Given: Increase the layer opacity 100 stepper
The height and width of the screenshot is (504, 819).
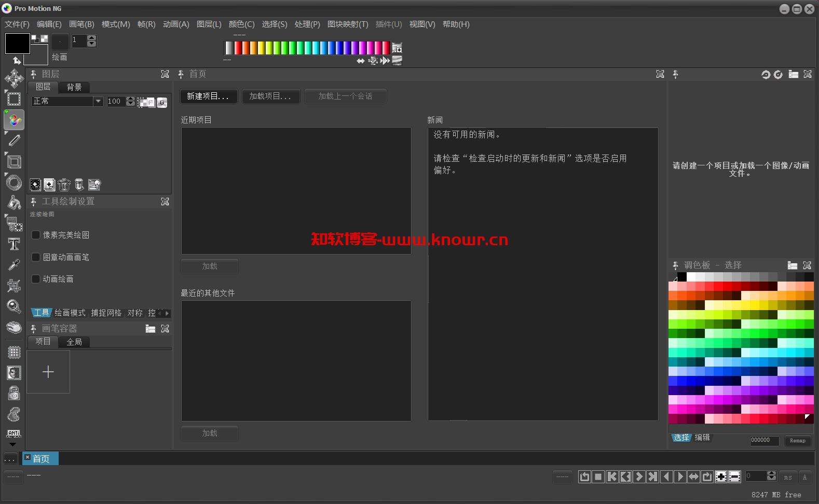Looking at the screenshot, I should pyautogui.click(x=130, y=99).
